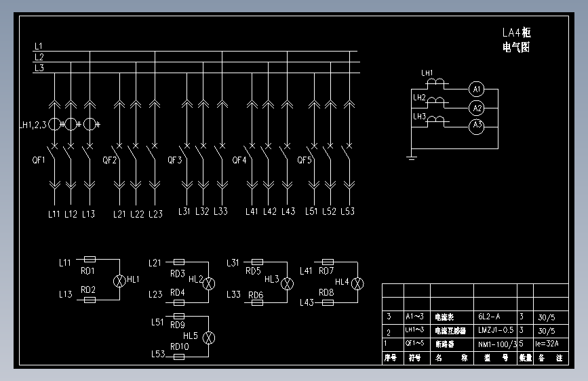The height and width of the screenshot is (381, 588).
Task: Select the HL1 indicator lamp symbol
Action: (119, 281)
